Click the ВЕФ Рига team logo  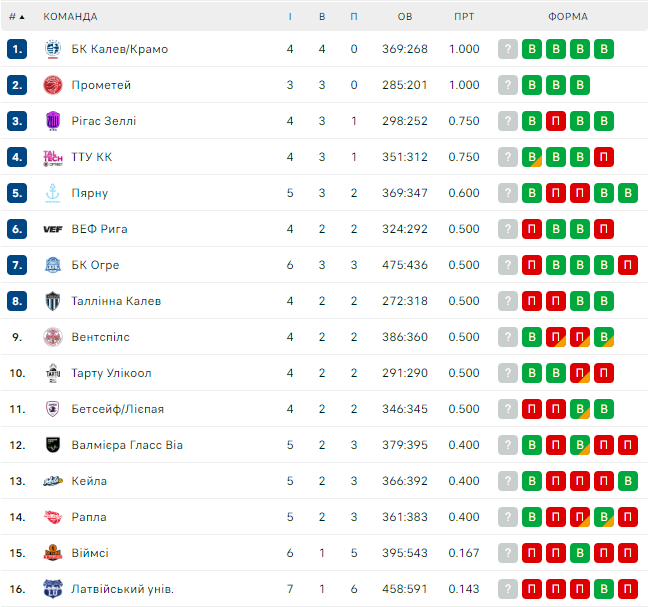tap(53, 229)
